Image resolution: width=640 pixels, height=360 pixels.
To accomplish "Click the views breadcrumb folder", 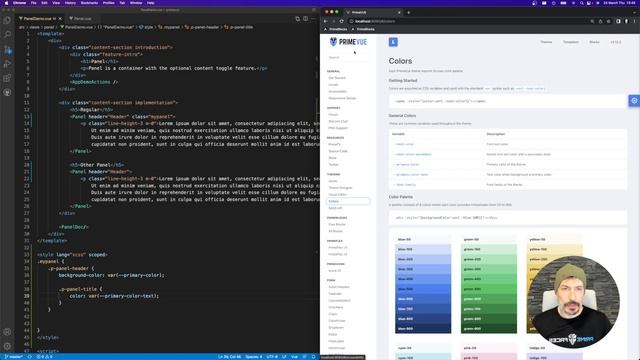I will pyautogui.click(x=34, y=27).
